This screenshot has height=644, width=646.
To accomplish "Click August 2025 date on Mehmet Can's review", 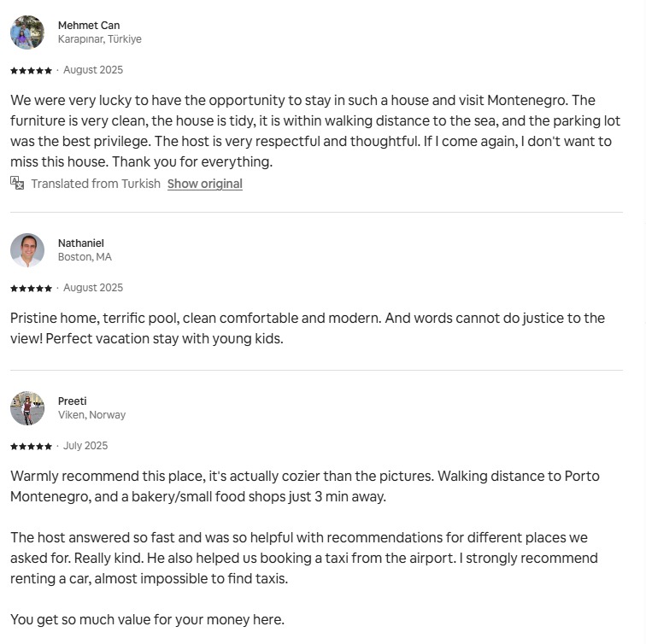I will [93, 70].
